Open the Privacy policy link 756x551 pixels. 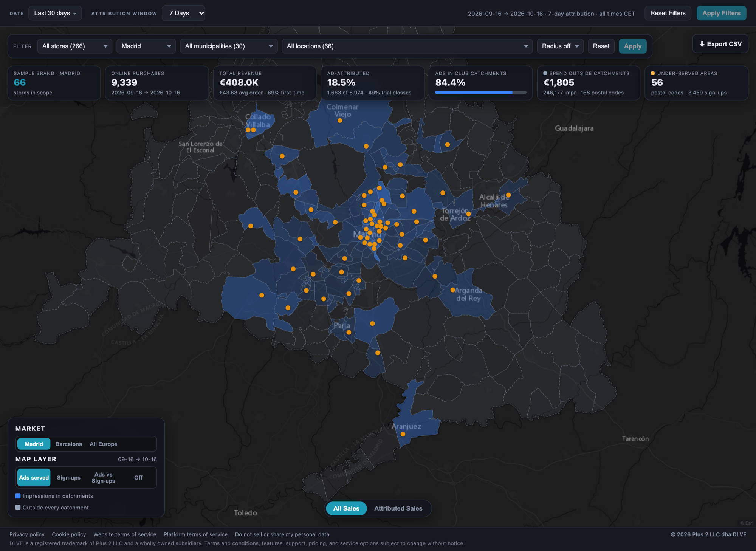(27, 534)
